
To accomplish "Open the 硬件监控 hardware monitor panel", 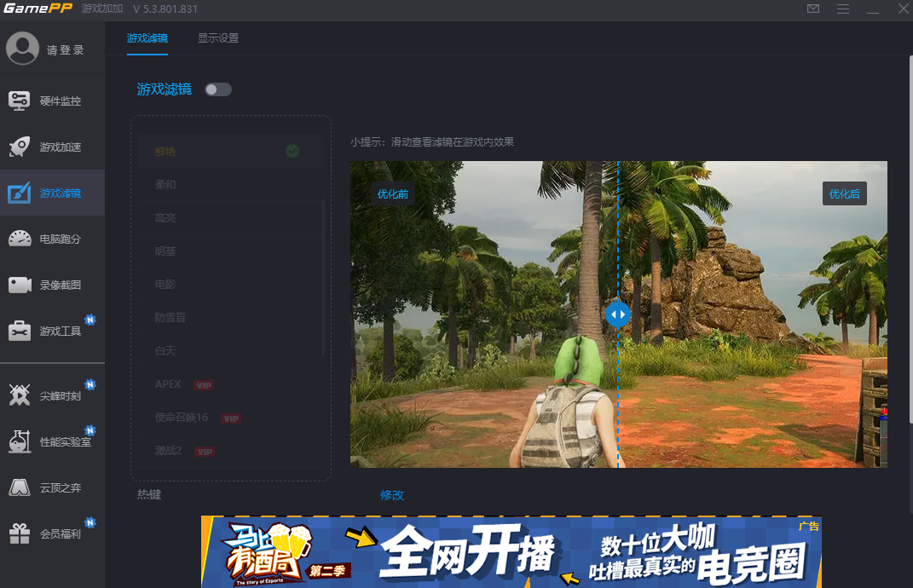I will click(x=51, y=100).
